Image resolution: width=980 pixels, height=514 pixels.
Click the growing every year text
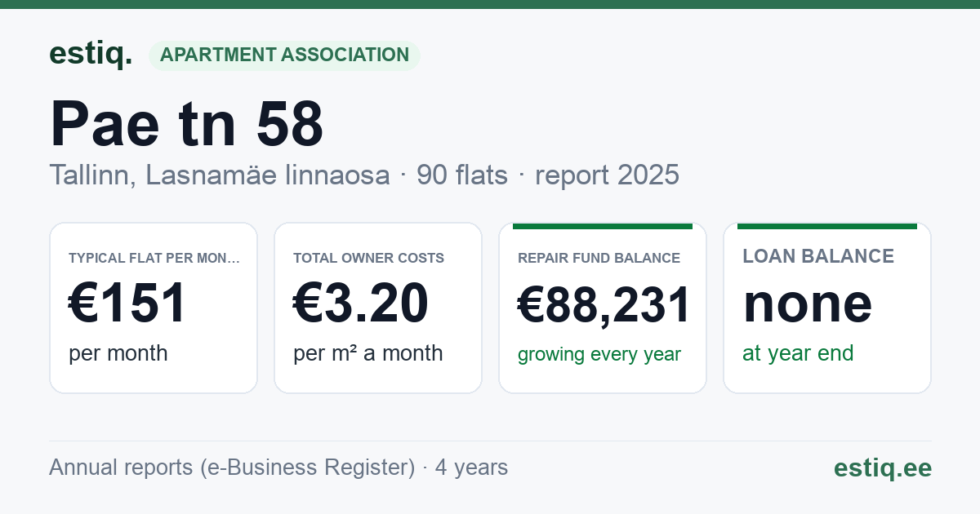tap(599, 355)
